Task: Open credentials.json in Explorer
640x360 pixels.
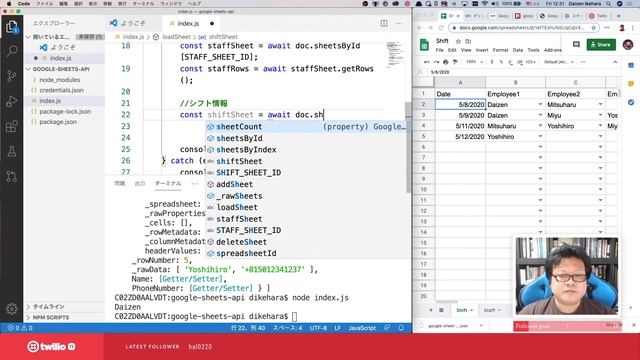Action: pos(61,90)
